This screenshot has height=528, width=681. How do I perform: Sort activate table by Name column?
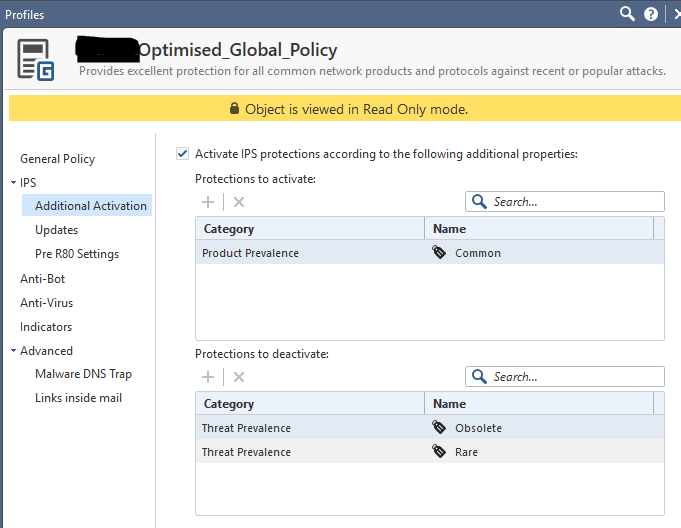click(x=539, y=228)
